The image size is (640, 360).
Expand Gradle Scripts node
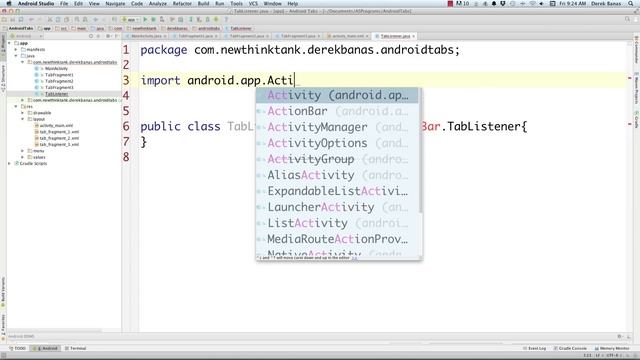tap(10, 163)
